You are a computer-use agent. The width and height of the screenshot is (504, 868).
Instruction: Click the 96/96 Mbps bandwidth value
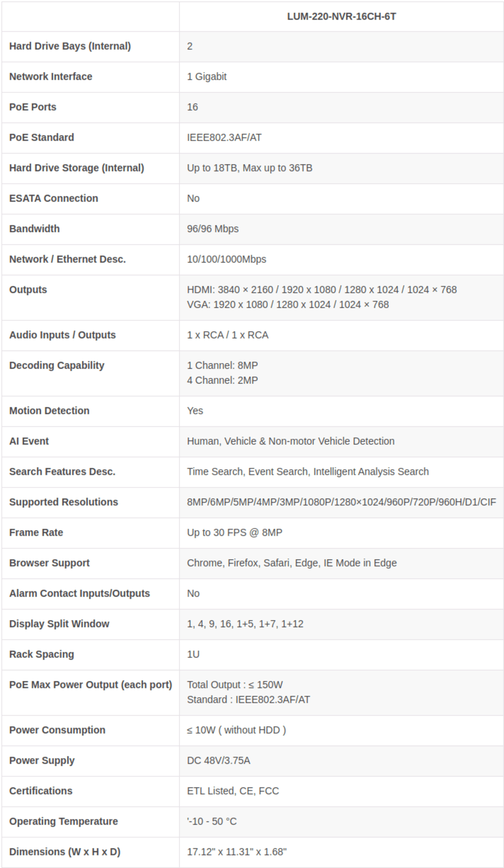click(x=213, y=229)
